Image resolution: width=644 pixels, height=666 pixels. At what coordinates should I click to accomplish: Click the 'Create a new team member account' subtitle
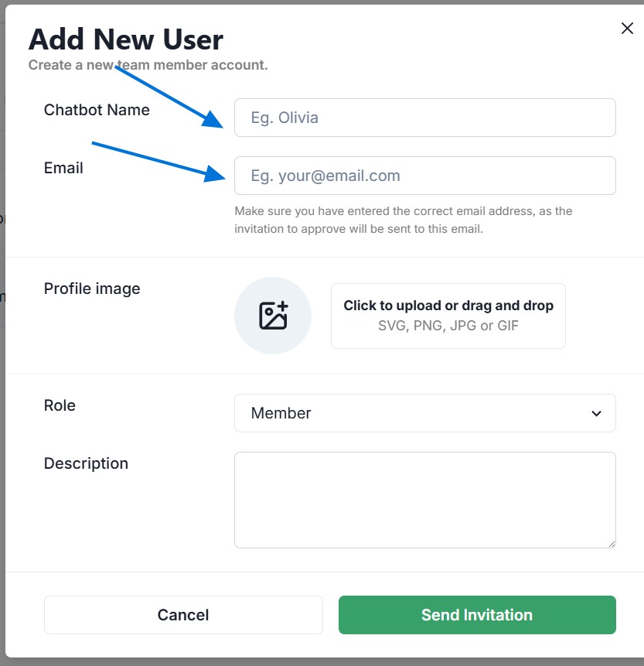click(148, 65)
